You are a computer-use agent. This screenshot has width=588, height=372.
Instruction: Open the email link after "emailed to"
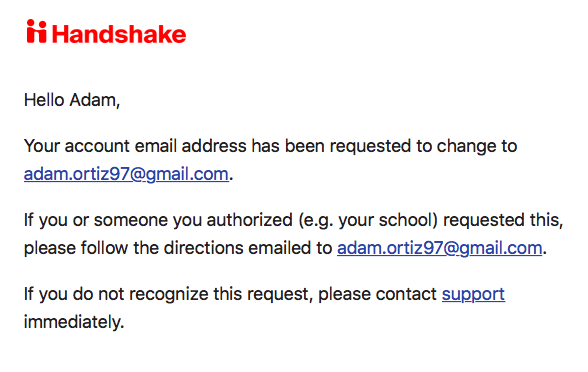440,248
